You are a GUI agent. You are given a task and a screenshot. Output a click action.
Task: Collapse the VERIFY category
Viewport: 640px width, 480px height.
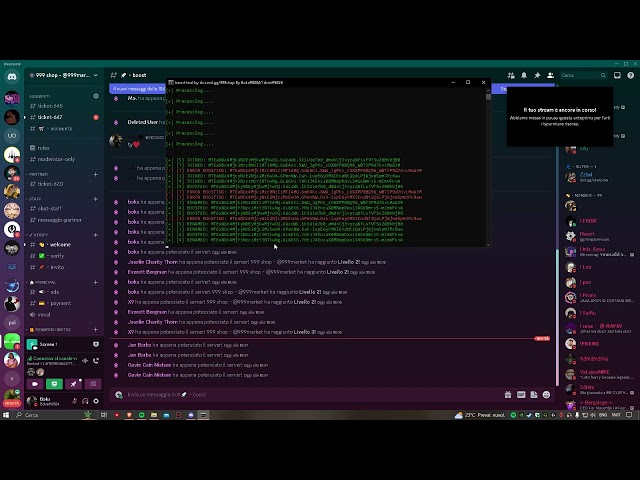coord(37,235)
